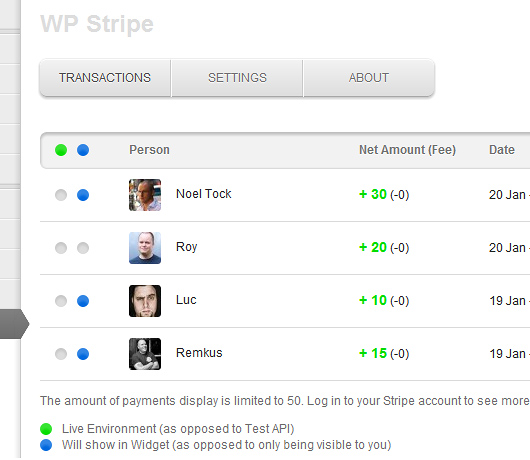The width and height of the screenshot is (530, 460).
Task: Click Luc's blue widget dot
Action: pos(83,301)
